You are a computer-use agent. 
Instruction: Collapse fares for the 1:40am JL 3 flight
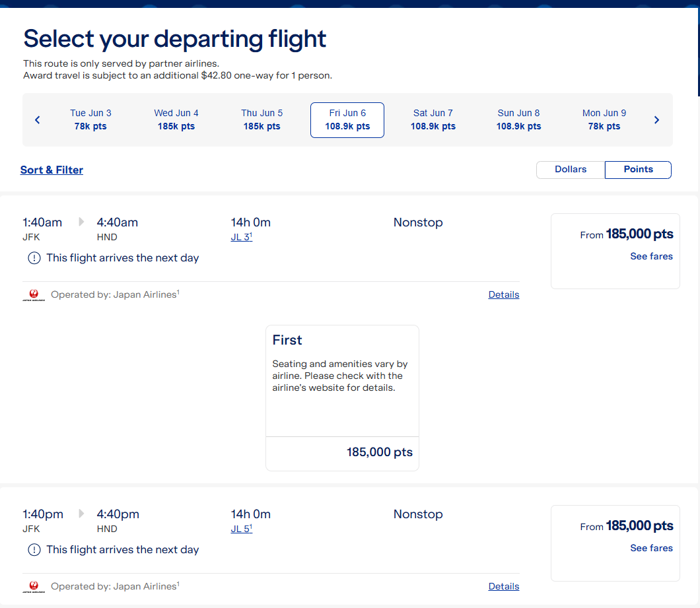(x=651, y=256)
